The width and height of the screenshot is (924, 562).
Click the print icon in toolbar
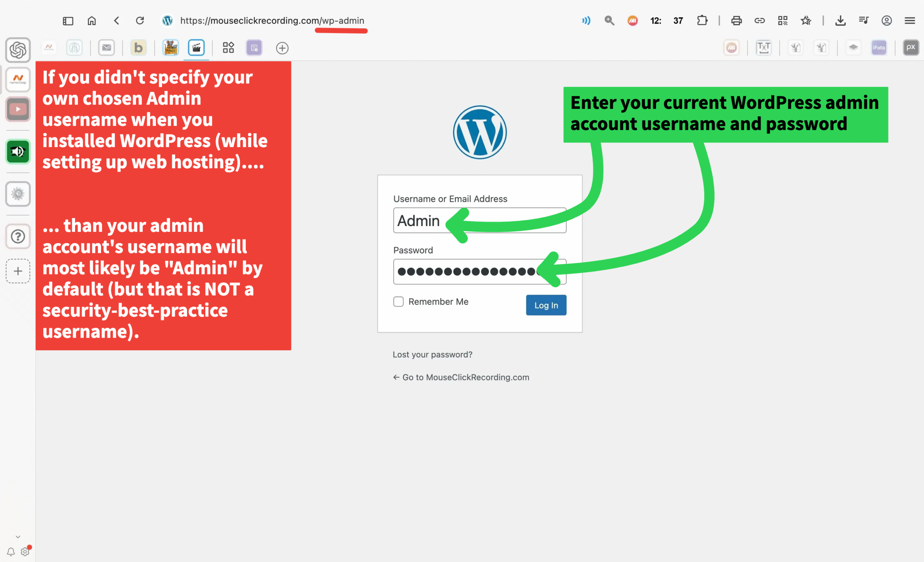pos(736,21)
